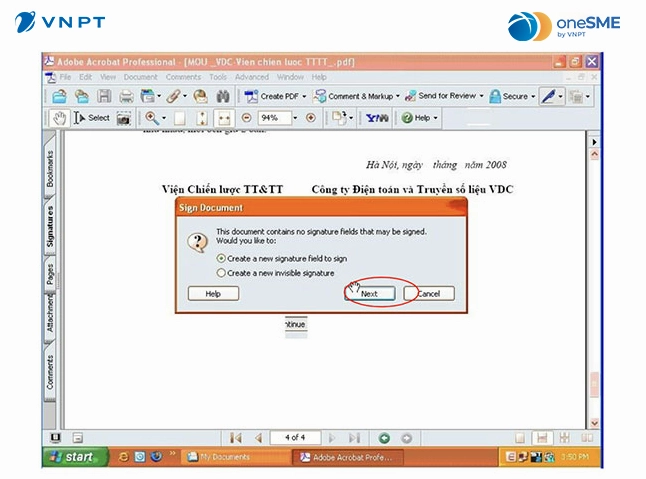Click the Actual Size page icon
Viewport: 646px width, 479px height.
click(179, 119)
